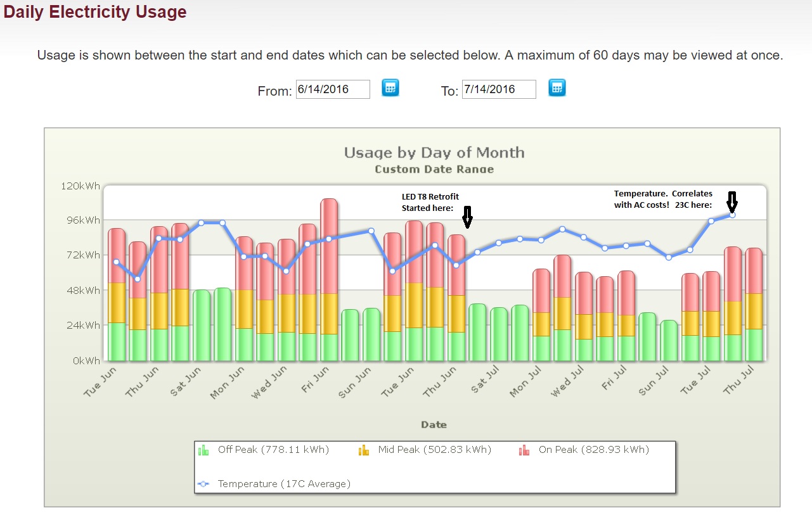
Task: Select On Peak (828.93 kWh) legend label
Action: (x=594, y=450)
